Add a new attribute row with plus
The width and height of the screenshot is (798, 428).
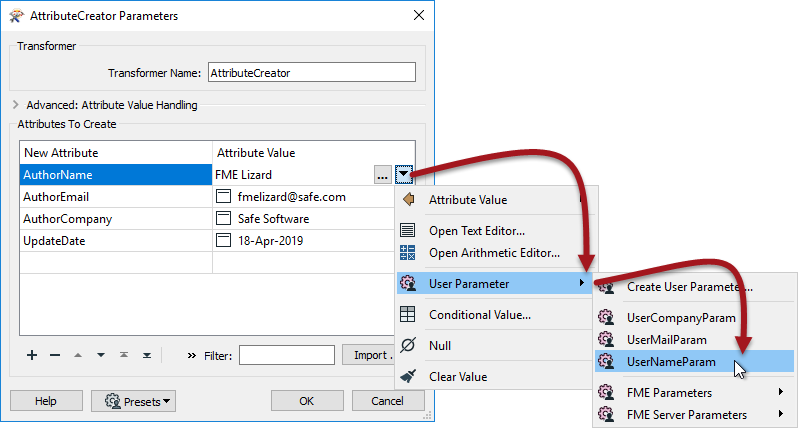pyautogui.click(x=32, y=355)
